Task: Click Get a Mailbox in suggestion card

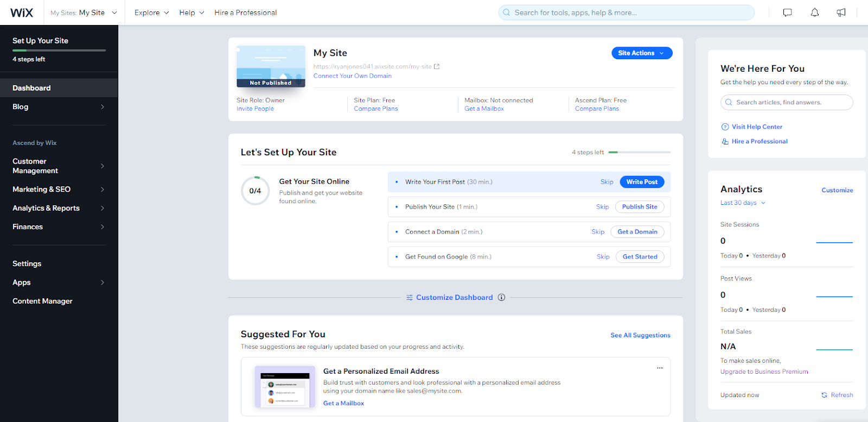Action: pos(343,403)
